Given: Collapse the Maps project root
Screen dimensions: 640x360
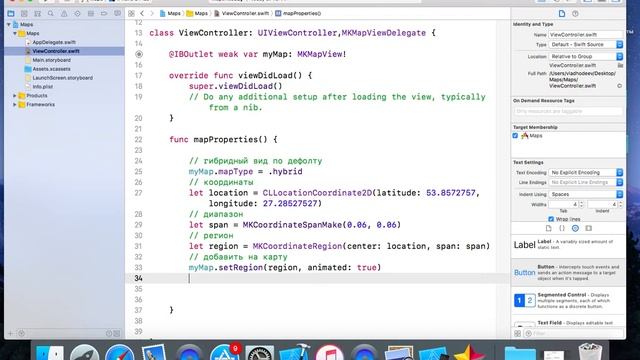Looking at the screenshot, I should pos(9,24).
